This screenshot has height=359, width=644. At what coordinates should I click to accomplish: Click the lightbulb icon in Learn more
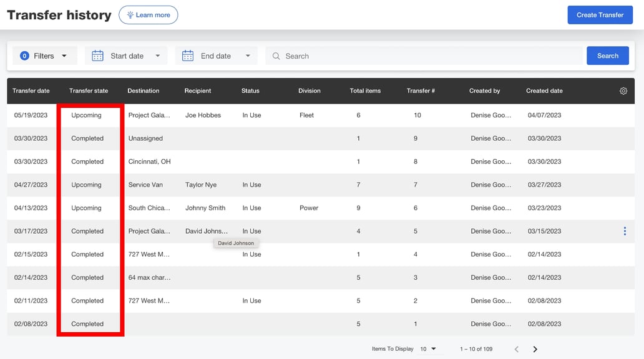tap(130, 15)
